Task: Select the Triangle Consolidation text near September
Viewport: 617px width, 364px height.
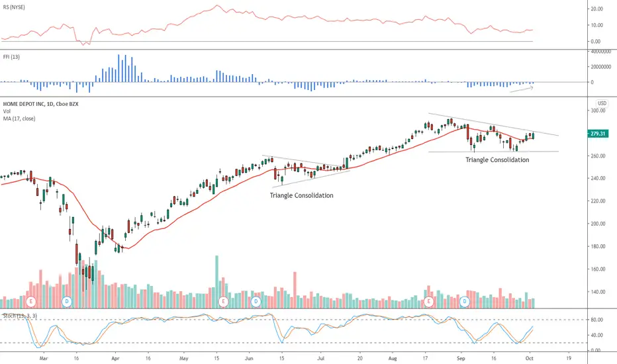Action: 497,159
